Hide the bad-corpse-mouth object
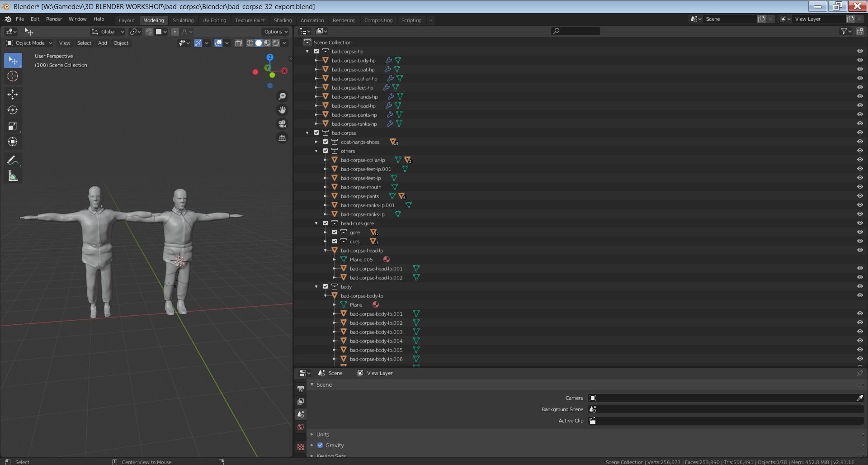Viewport: 868px width, 465px height. (859, 187)
